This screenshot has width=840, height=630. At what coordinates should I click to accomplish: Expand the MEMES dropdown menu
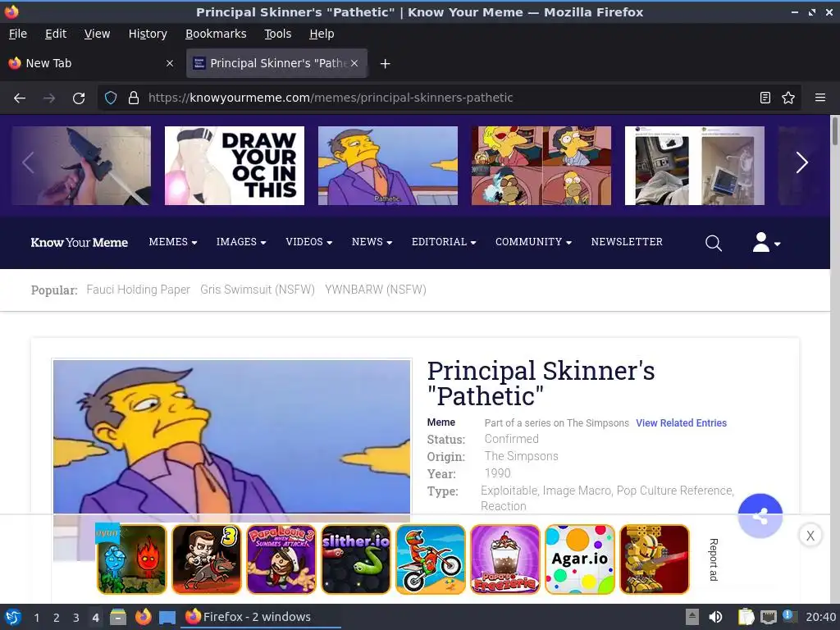[x=173, y=242]
